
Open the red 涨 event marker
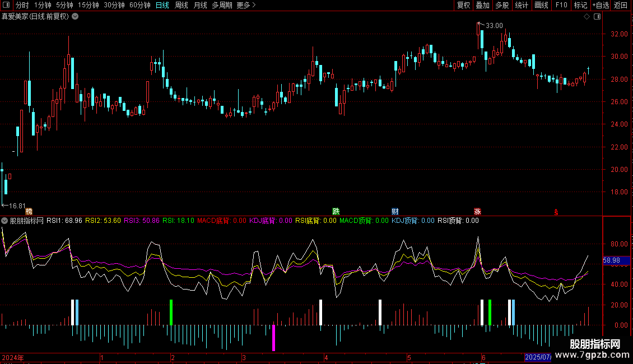pos(477,212)
